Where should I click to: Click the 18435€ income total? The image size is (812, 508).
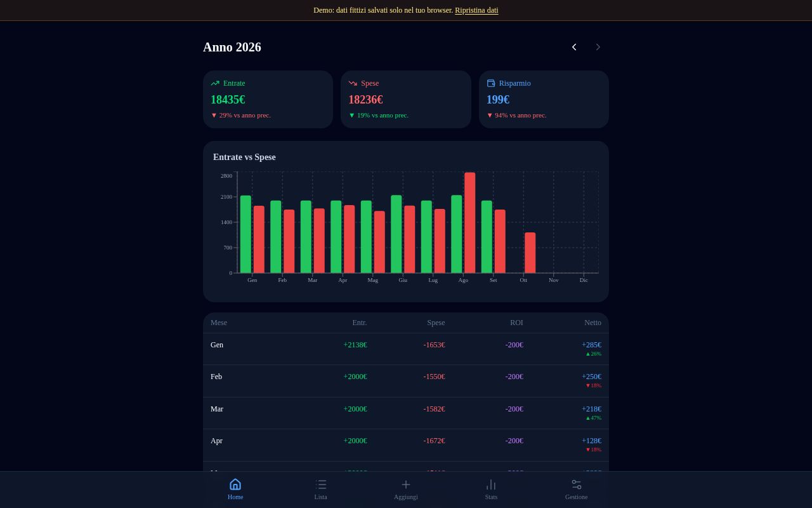tap(228, 100)
